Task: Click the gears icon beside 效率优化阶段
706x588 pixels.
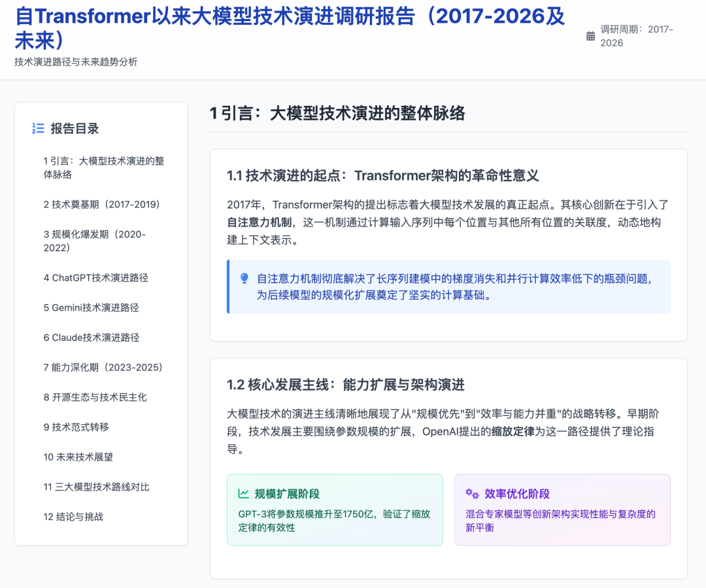Action: pos(472,494)
